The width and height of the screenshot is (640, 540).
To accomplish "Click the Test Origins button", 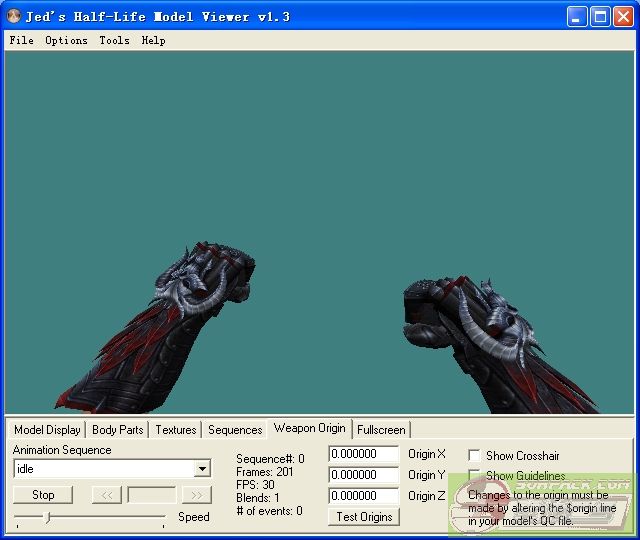I will [x=364, y=517].
